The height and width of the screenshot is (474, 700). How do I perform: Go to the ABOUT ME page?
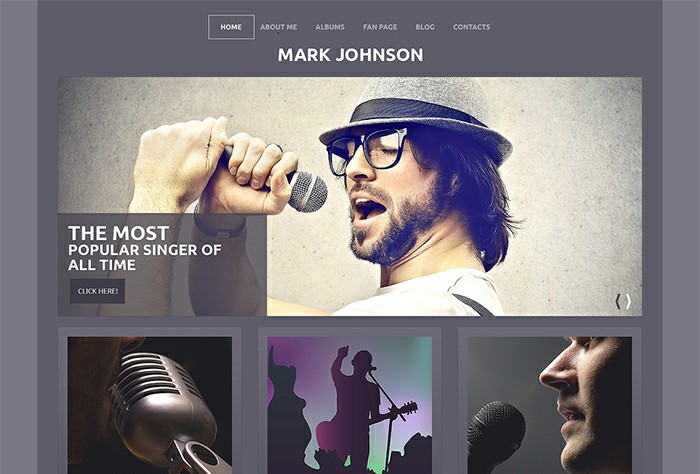(x=279, y=27)
